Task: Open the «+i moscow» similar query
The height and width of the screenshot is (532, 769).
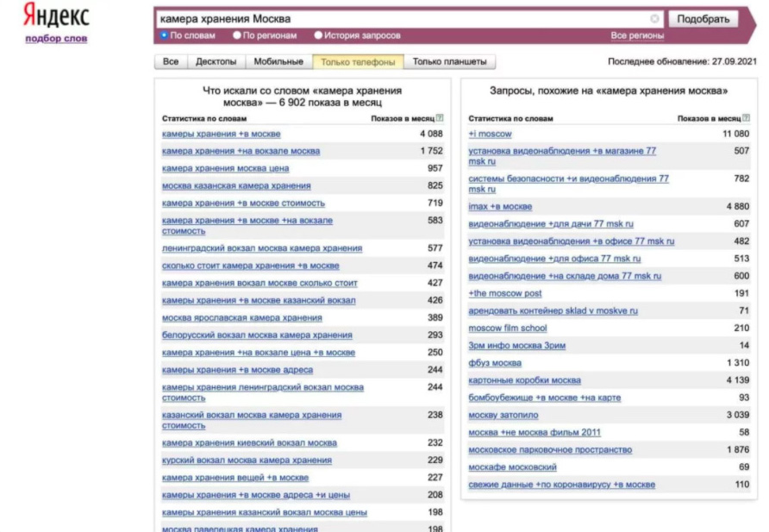Action: tap(490, 134)
